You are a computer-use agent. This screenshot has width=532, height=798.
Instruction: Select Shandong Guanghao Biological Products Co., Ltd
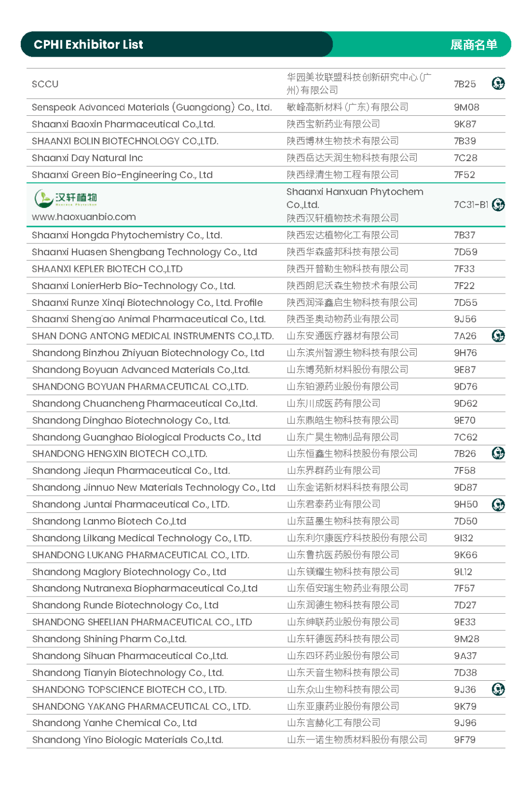[x=146, y=437]
